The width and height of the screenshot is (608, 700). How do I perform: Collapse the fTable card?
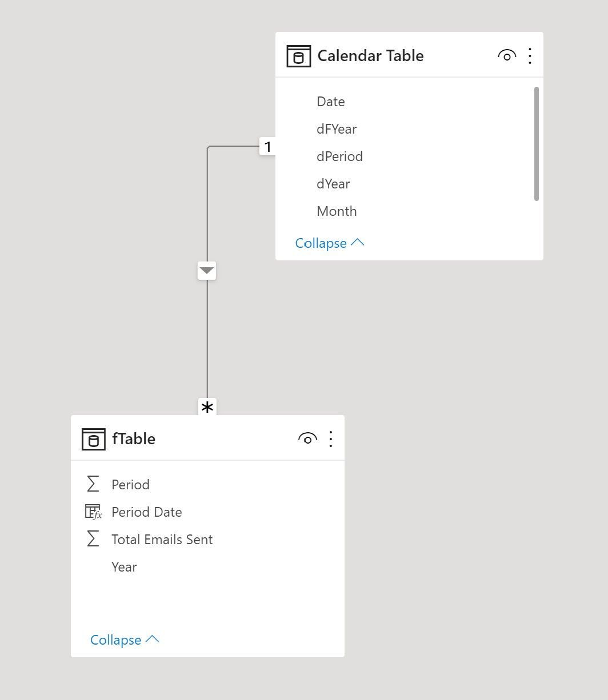pyautogui.click(x=125, y=640)
